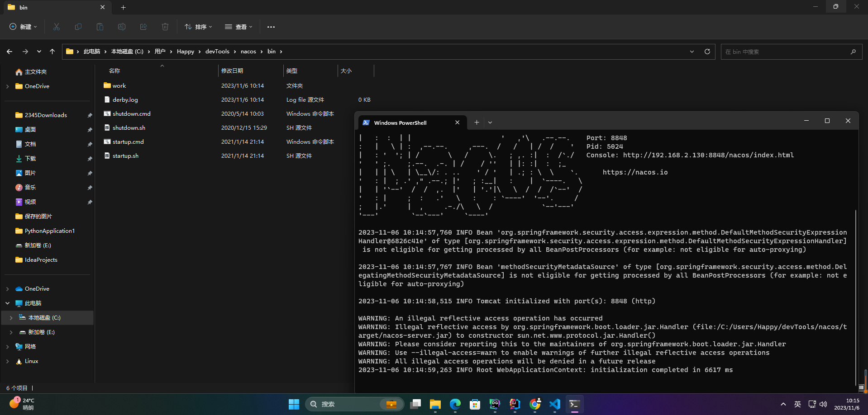
Task: Open 2345Downloads in quick access
Action: pyautogui.click(x=46, y=115)
